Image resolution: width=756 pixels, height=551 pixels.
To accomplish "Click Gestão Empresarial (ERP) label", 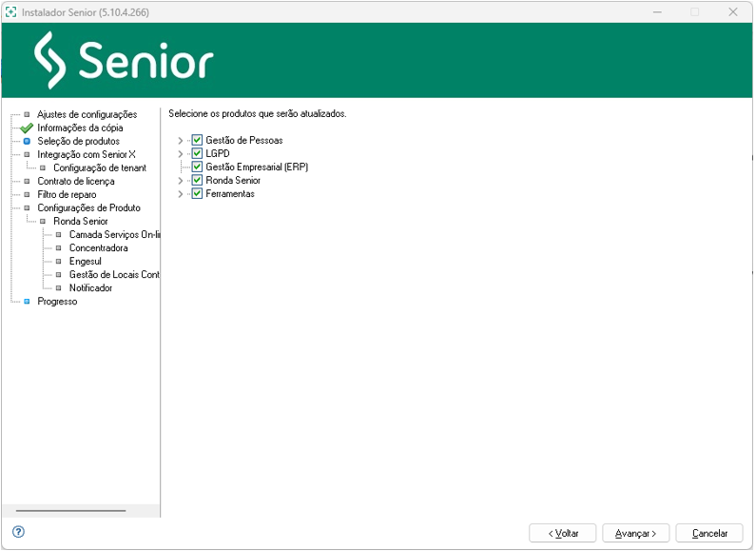I will click(257, 167).
